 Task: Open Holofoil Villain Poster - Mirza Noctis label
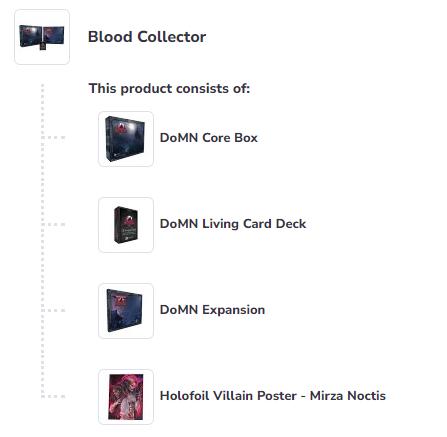[273, 396]
